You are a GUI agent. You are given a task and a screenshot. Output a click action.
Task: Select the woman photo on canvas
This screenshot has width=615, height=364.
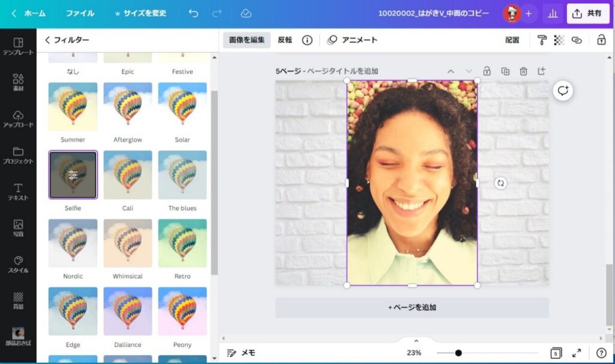coord(412,183)
